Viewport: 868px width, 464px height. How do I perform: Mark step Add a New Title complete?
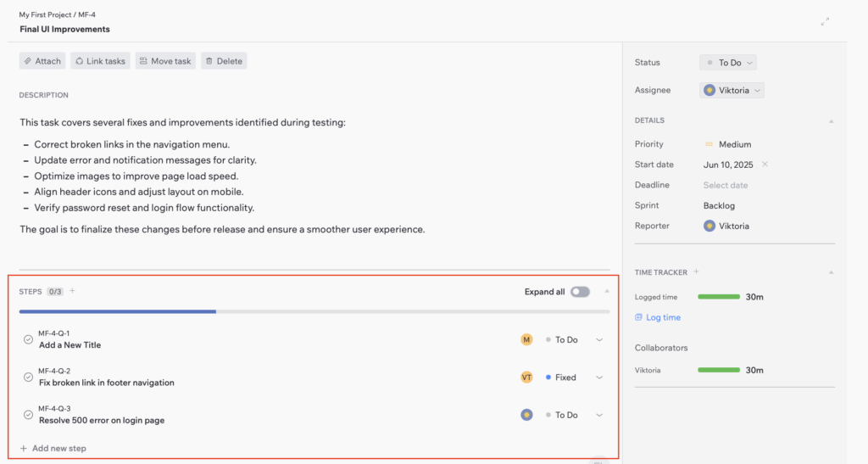click(28, 340)
